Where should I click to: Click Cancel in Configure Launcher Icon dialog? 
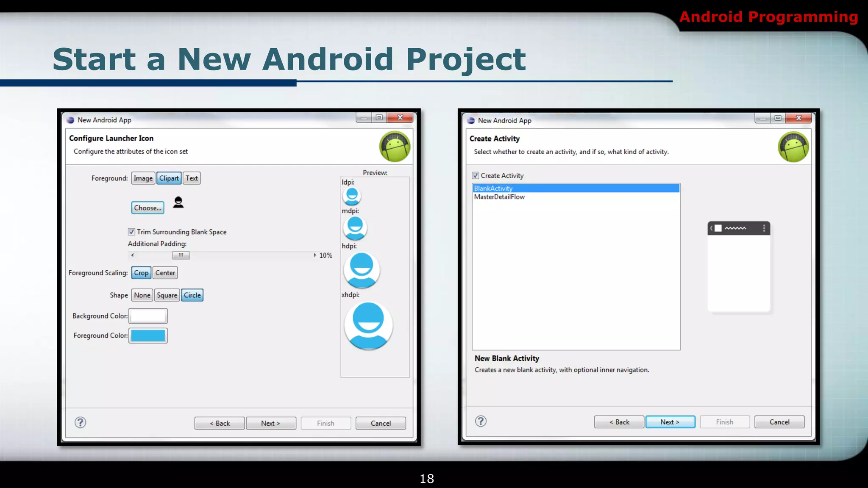[x=381, y=423]
